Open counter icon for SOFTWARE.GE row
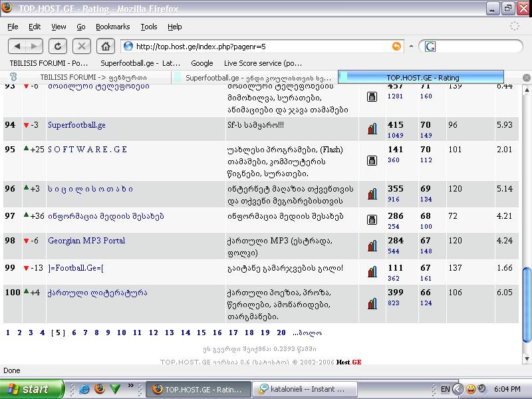The height and width of the screenshot is (399, 532). tap(372, 160)
